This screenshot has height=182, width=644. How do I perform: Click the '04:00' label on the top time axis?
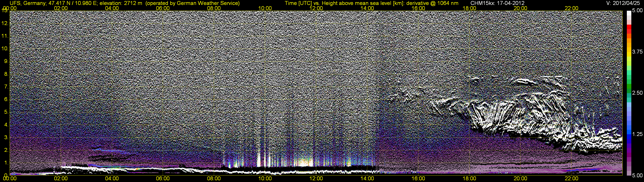click(112, 8)
